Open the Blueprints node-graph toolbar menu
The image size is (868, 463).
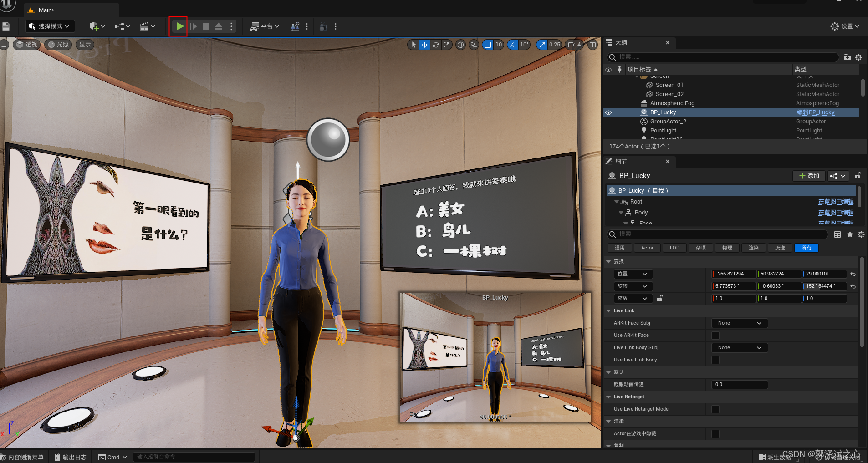click(122, 26)
